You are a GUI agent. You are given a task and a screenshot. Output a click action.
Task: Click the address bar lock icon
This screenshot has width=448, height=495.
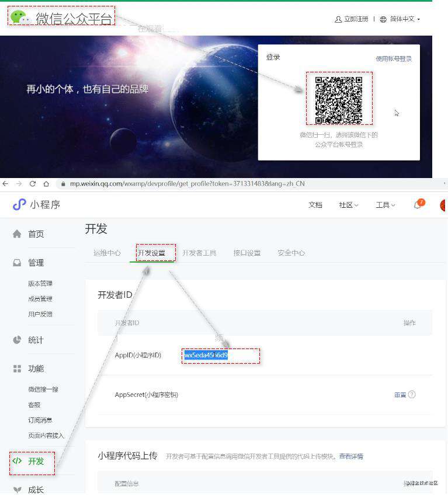pyautogui.click(x=63, y=184)
